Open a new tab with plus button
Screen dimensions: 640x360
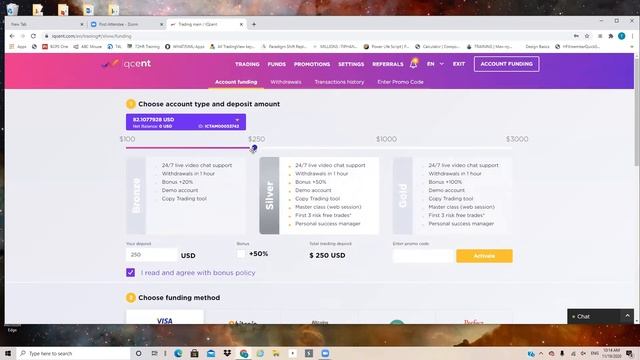pos(254,24)
